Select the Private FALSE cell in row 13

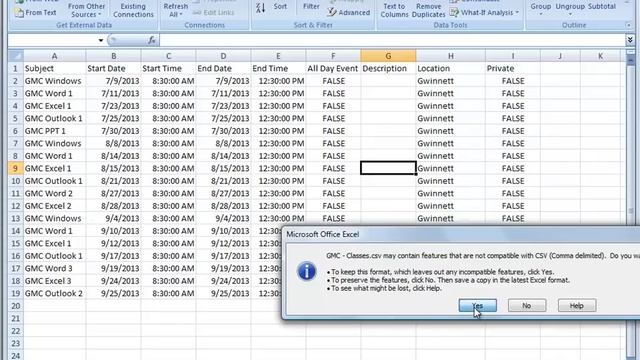[x=513, y=218]
